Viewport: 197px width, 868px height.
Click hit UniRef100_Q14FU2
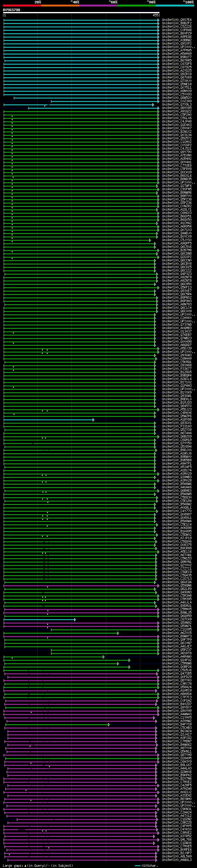click(177, 660)
